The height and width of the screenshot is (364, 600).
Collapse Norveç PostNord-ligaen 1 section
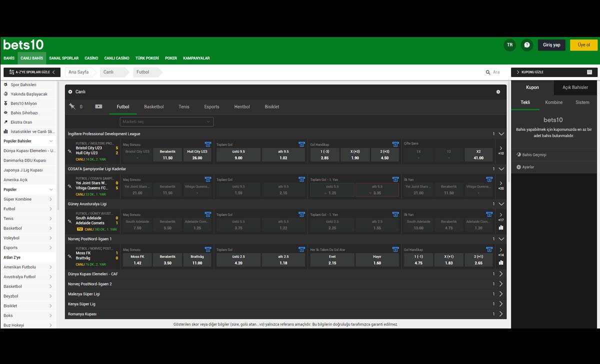tap(501, 239)
